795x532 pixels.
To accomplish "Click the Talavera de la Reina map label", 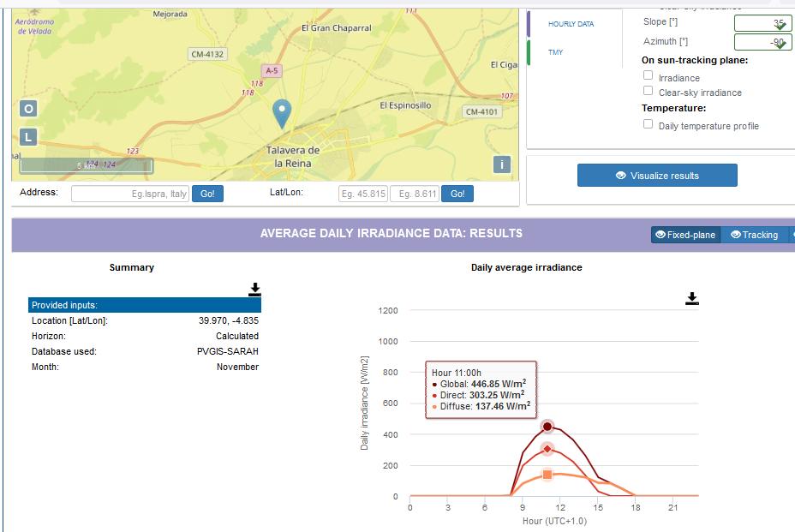I will point(293,157).
